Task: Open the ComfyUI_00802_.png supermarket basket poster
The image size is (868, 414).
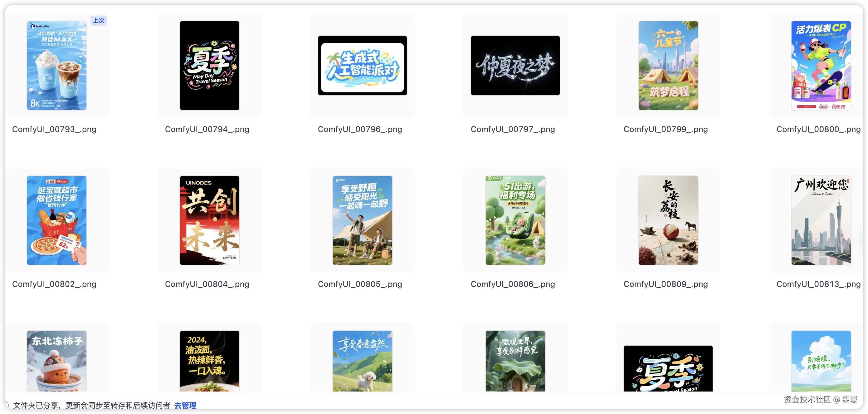Action: tap(56, 220)
